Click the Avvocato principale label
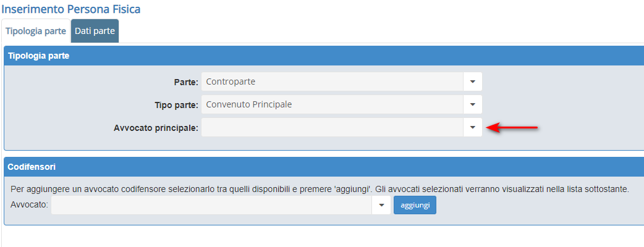 156,128
